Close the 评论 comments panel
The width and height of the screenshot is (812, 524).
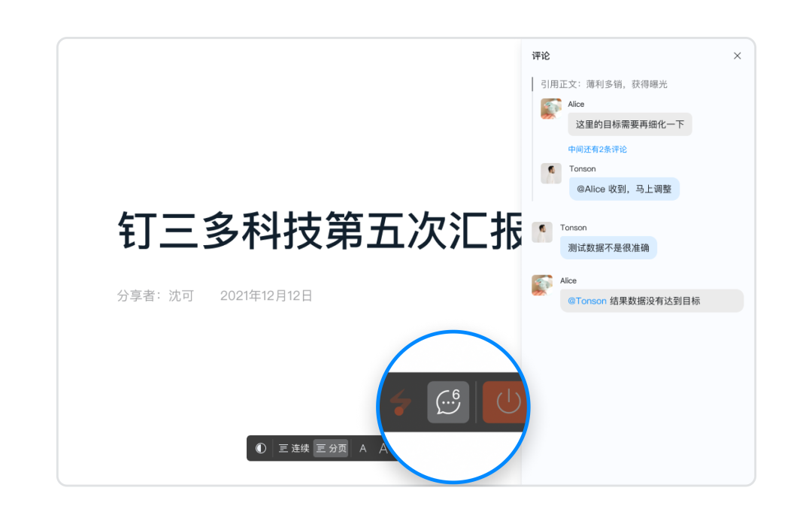[x=737, y=56]
